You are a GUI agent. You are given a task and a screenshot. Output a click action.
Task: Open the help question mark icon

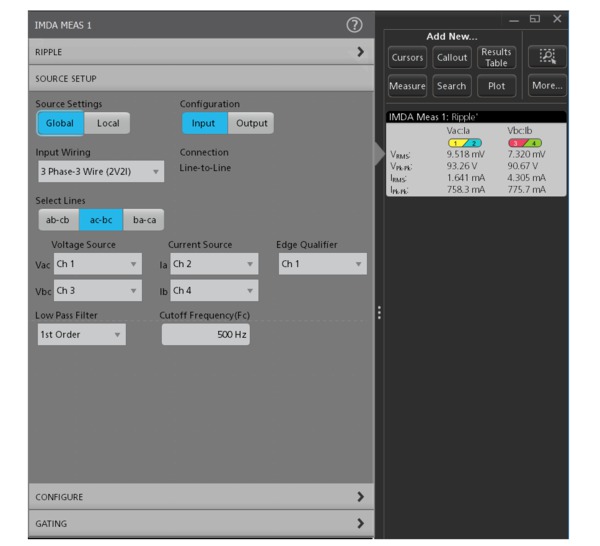(x=354, y=25)
